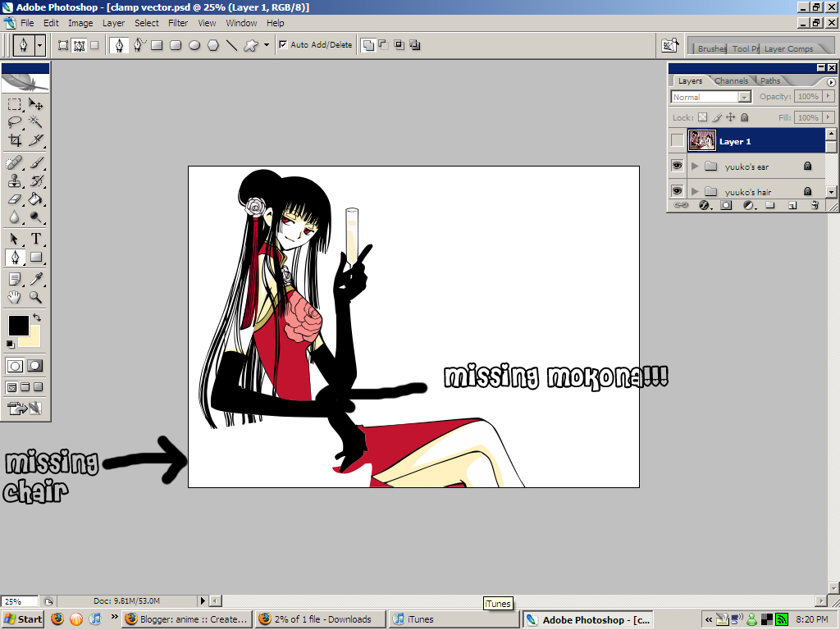This screenshot has width=840, height=630.
Task: Open the Filter menu
Action: coord(178,23)
